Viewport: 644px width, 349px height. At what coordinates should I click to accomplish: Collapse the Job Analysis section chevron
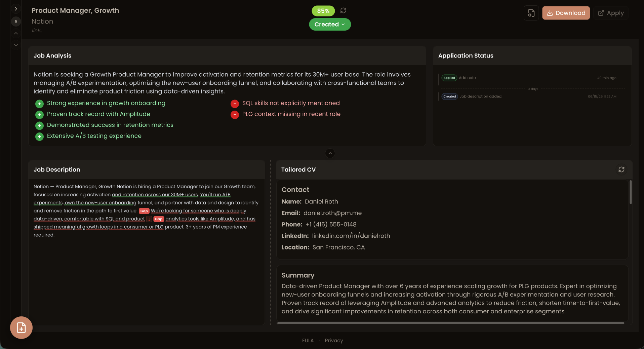(x=330, y=153)
